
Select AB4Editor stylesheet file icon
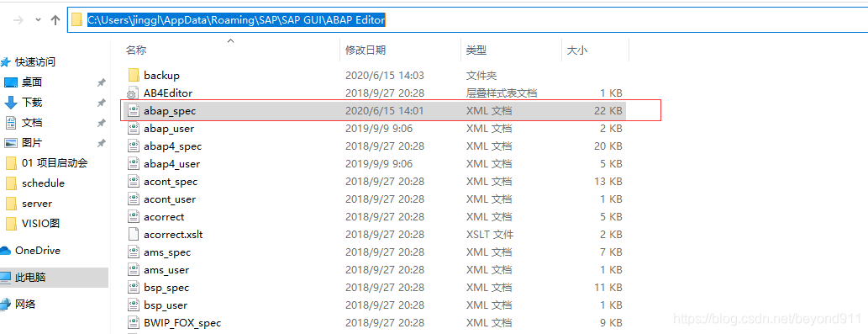pos(134,93)
